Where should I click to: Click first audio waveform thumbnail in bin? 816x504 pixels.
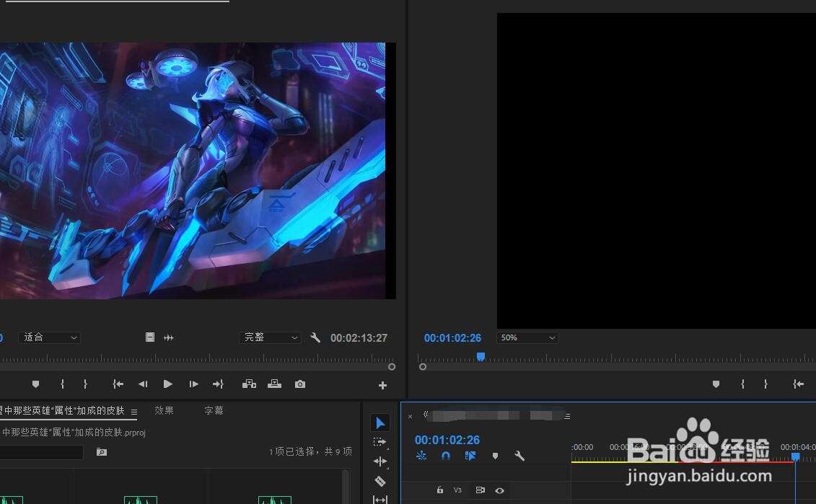tap(12, 500)
